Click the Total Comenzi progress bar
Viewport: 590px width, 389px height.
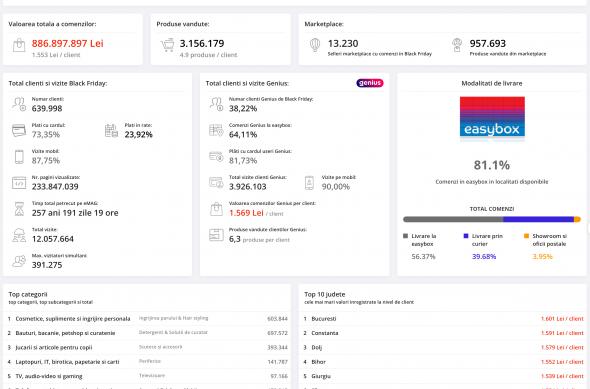pyautogui.click(x=492, y=219)
